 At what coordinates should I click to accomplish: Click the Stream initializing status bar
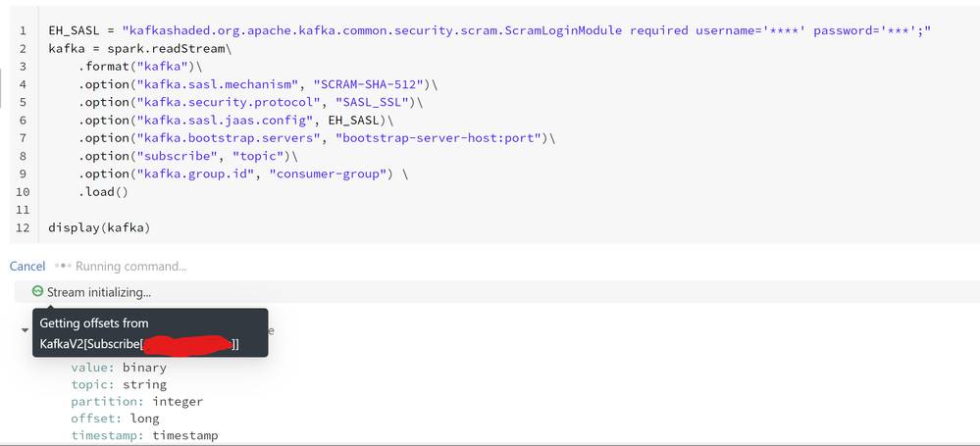pos(490,292)
